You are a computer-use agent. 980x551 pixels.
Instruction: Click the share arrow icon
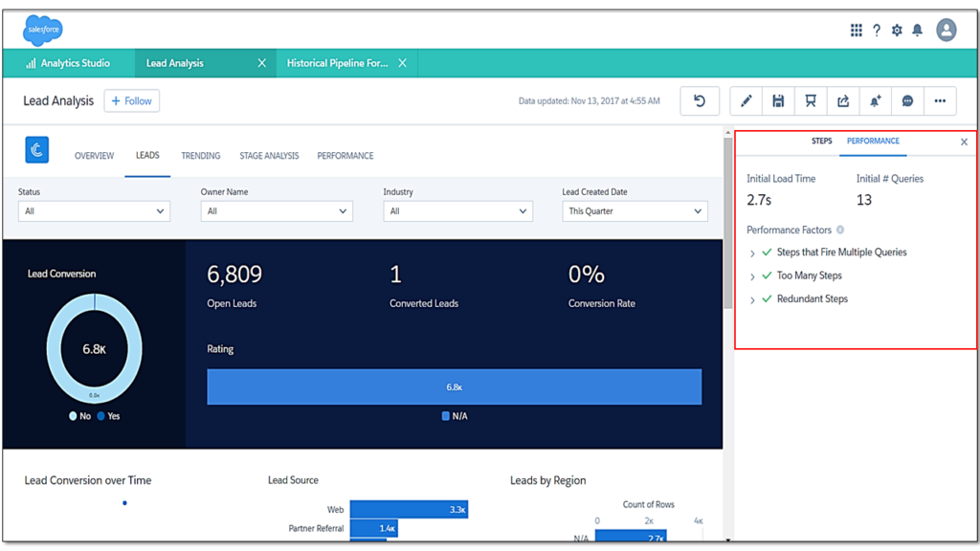pyautogui.click(x=843, y=101)
